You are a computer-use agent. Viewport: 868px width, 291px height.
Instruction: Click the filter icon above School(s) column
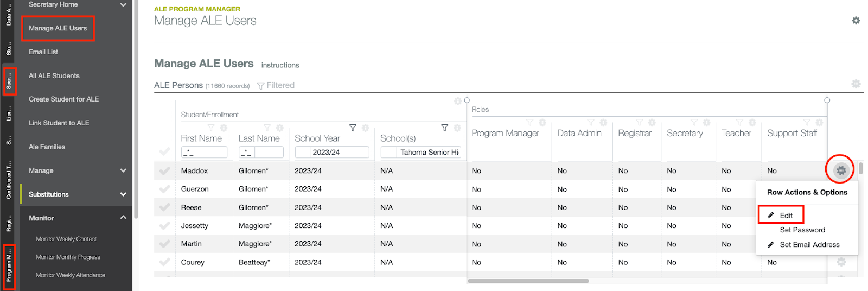(444, 128)
